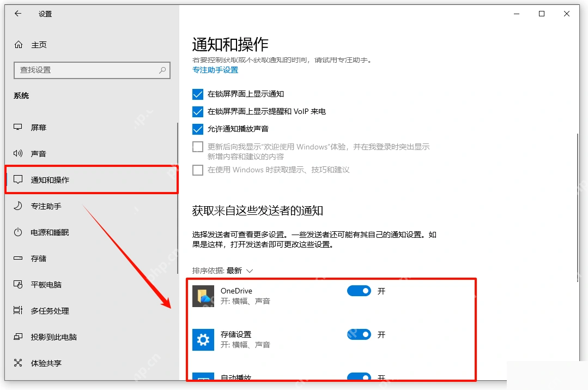Maximize the 设置 window

click(542, 14)
